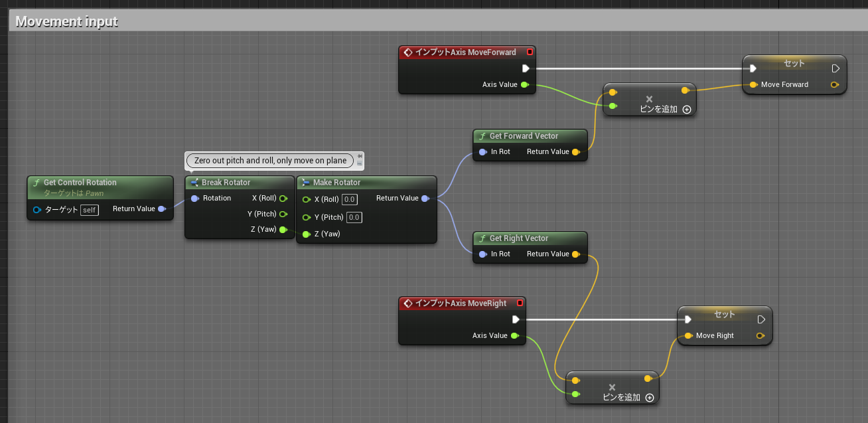This screenshot has height=423, width=868.
Task: Select the InputAxis MoveRight node title
Action: (x=461, y=303)
